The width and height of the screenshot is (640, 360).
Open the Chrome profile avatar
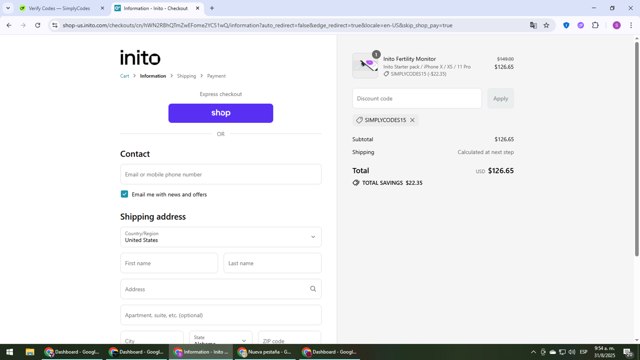tap(616, 25)
